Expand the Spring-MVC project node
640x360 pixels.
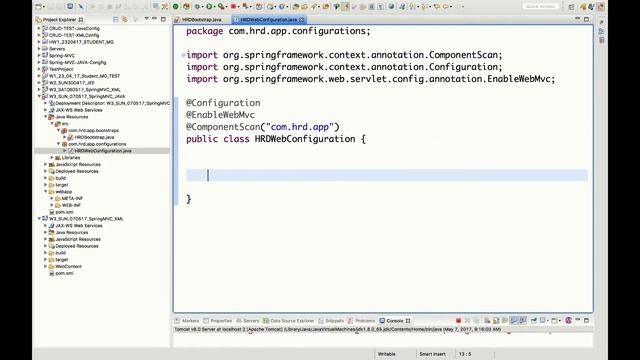pos(39,56)
